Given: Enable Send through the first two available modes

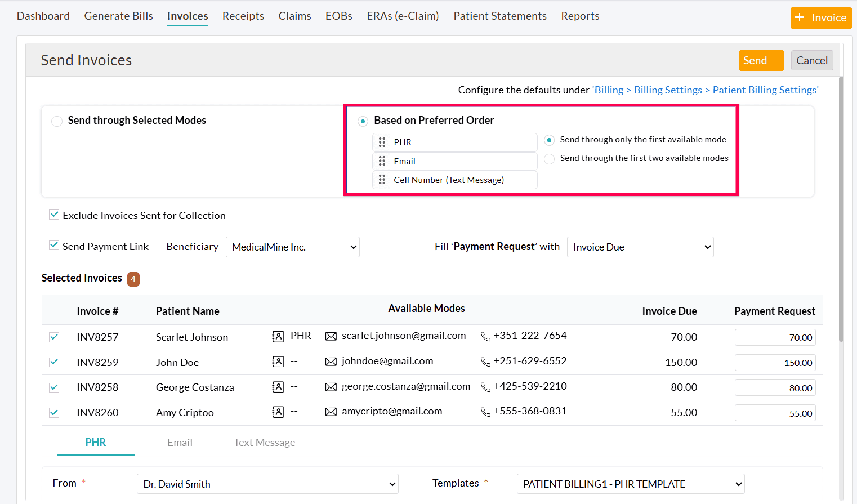Looking at the screenshot, I should point(549,158).
